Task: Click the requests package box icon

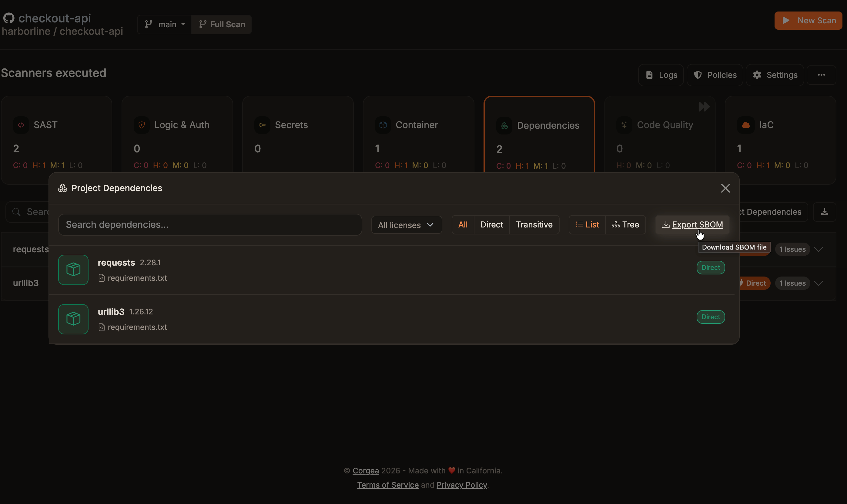Action: [x=73, y=270]
